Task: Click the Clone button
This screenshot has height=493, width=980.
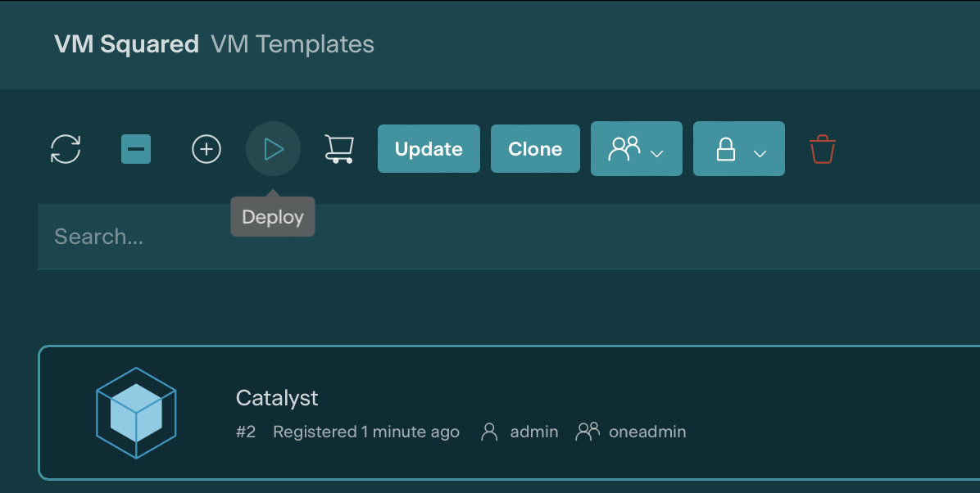Action: 535,149
